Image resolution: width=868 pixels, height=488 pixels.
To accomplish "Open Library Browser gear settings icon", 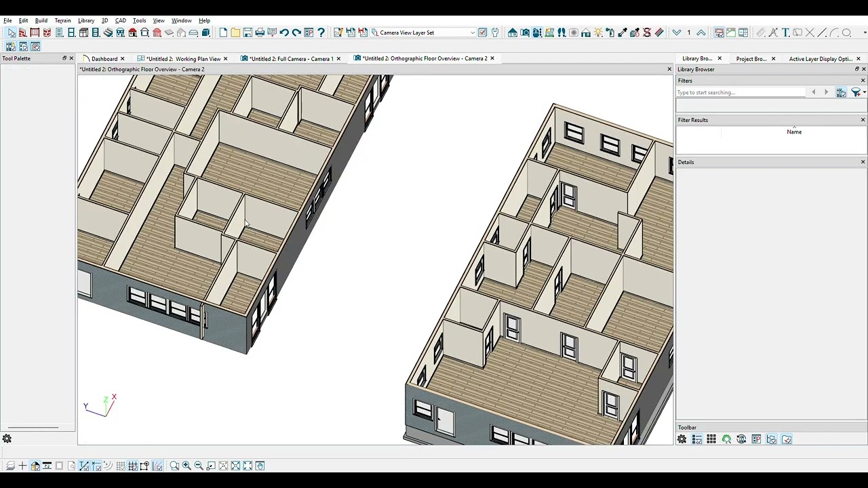I will [x=682, y=439].
